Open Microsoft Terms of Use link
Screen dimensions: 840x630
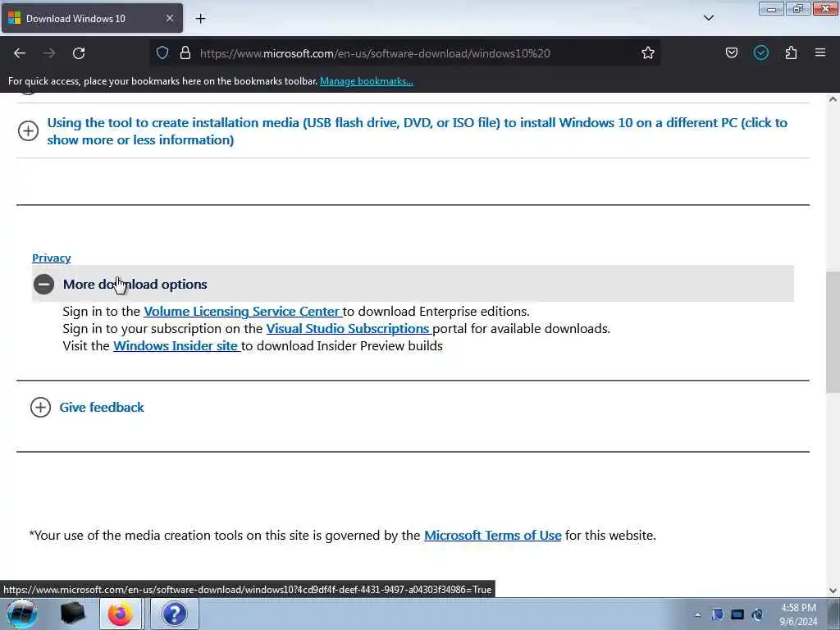[x=493, y=535]
